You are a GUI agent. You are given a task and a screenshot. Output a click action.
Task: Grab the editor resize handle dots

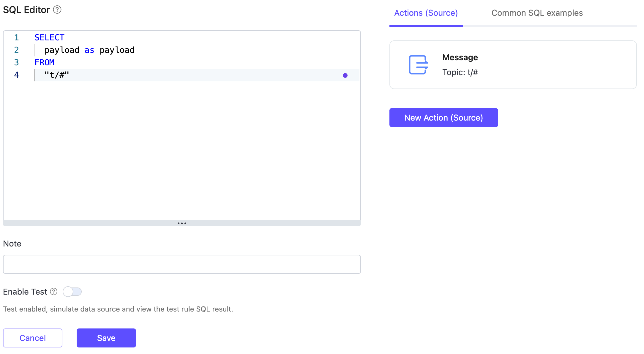[x=182, y=223]
